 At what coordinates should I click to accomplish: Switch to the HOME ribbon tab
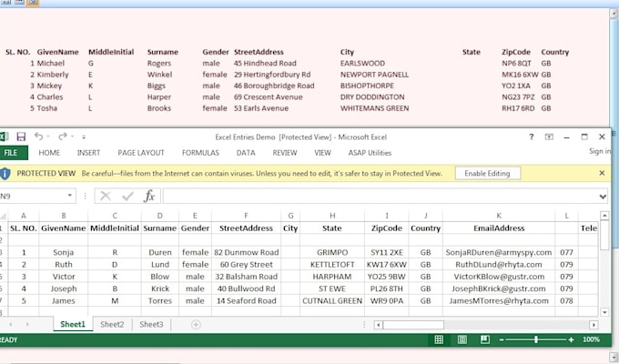(49, 153)
